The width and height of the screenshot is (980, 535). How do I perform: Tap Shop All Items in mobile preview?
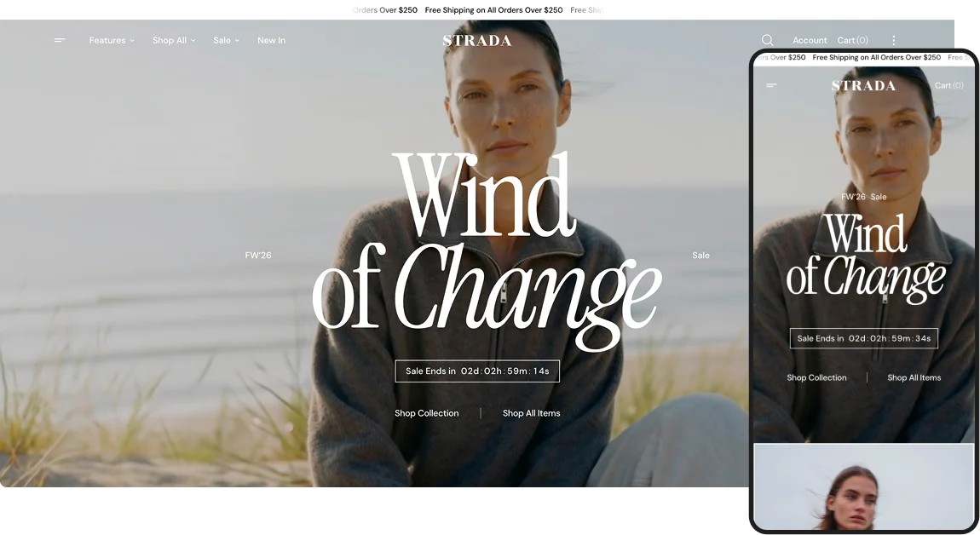tap(914, 377)
